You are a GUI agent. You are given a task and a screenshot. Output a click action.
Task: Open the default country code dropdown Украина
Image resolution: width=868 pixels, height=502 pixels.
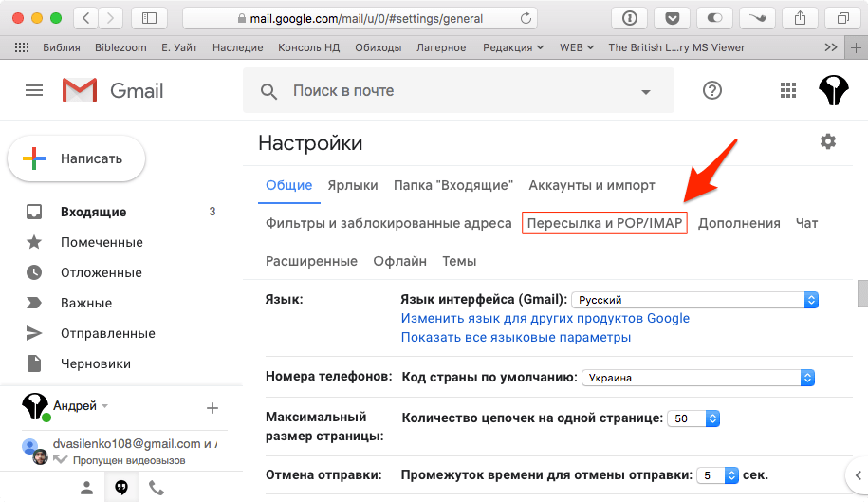coord(698,378)
